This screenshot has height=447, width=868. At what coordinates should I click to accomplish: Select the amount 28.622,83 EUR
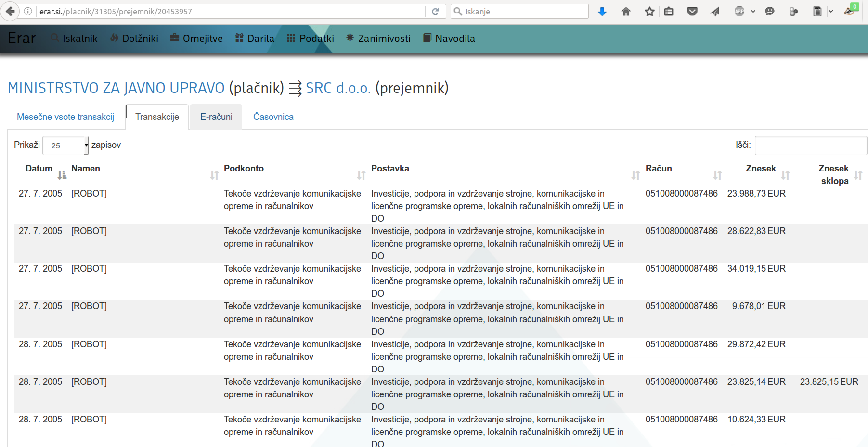[756, 231]
